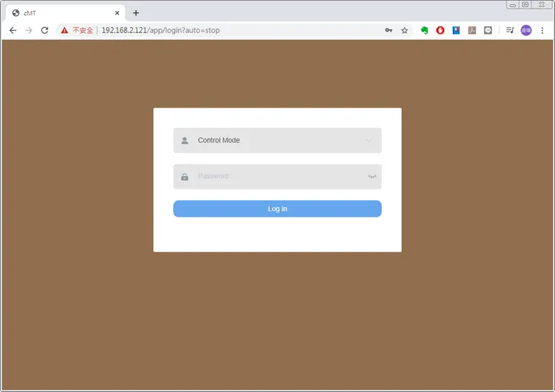Click the user icon in Control Mode field
Image resolution: width=555 pixels, height=392 pixels.
pyautogui.click(x=185, y=141)
